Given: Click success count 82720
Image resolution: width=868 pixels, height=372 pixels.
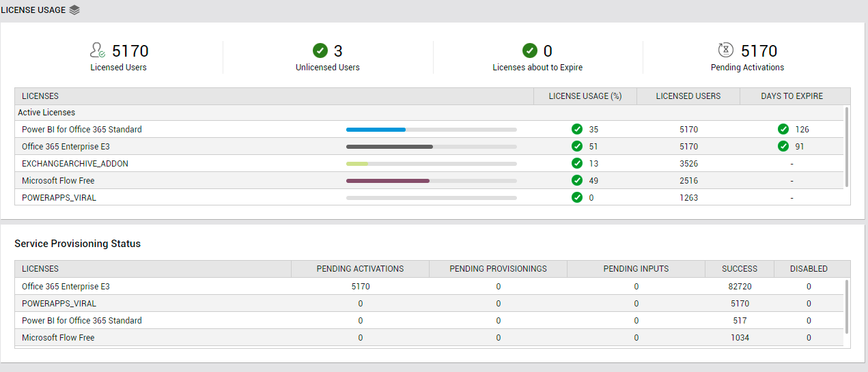Looking at the screenshot, I should [x=740, y=287].
